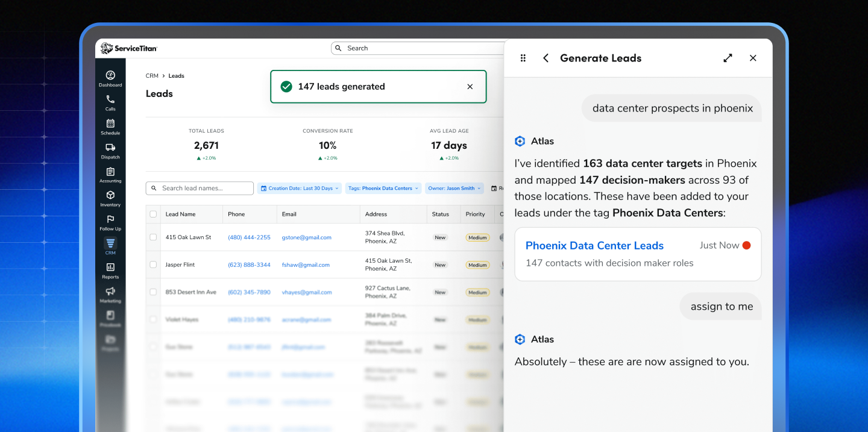Open the Follow Up flag icon
The height and width of the screenshot is (432, 868).
coord(110,219)
